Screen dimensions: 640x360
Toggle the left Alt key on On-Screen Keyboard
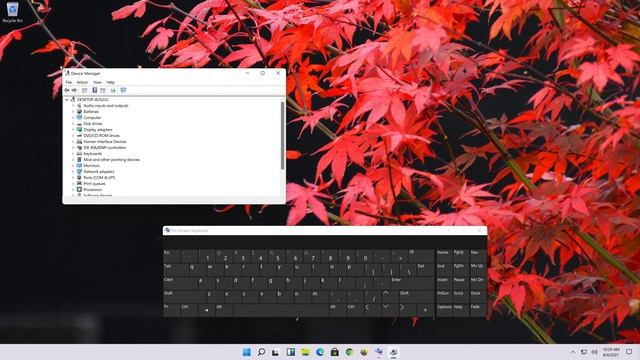[224, 309]
